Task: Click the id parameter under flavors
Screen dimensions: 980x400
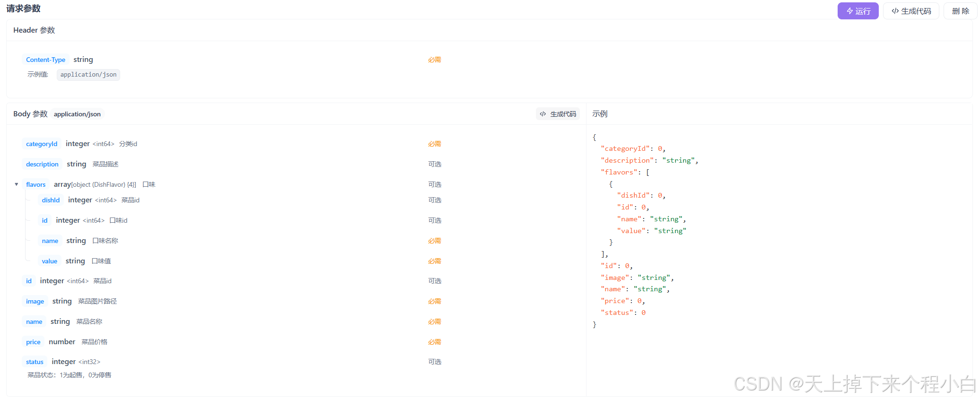Action: click(44, 220)
